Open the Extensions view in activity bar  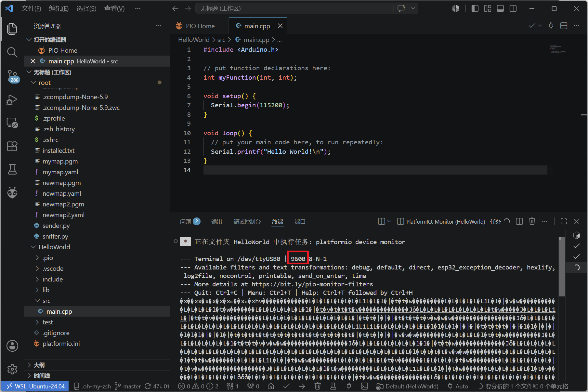[x=12, y=146]
